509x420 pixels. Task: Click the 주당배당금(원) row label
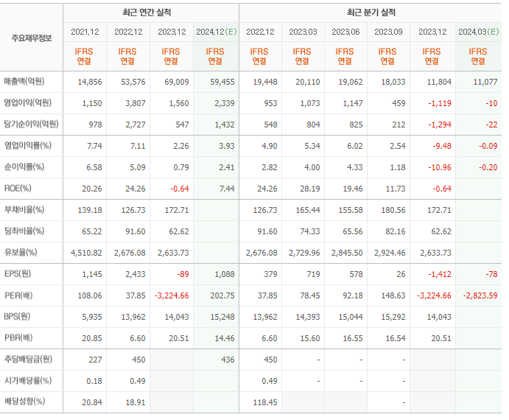28,360
